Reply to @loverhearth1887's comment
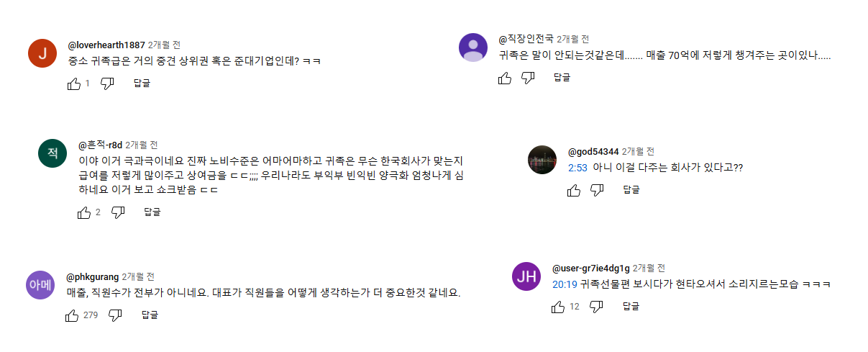Viewport: 868px width, 352px height. point(142,84)
